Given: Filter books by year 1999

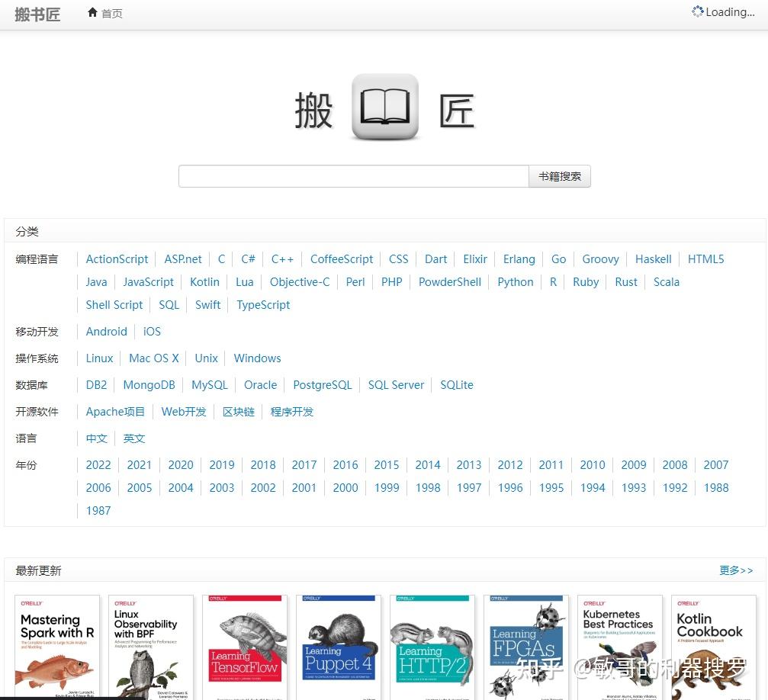Looking at the screenshot, I should coord(387,488).
